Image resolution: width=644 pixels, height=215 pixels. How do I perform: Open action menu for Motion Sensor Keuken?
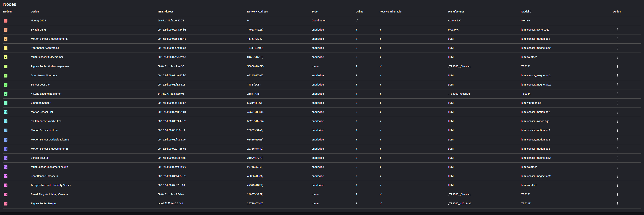[x=618, y=130]
